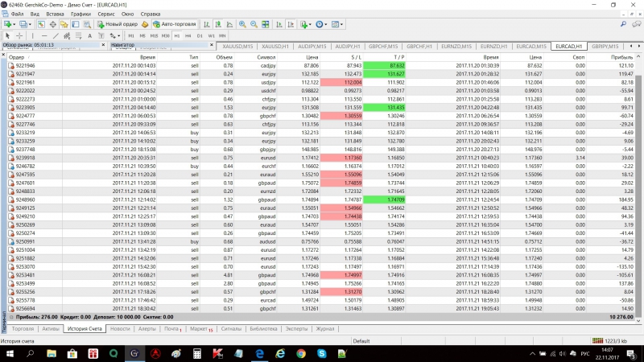Image resolution: width=644 pixels, height=362 pixels.
Task: Draw a horizontal line tool
Action: click(44, 35)
